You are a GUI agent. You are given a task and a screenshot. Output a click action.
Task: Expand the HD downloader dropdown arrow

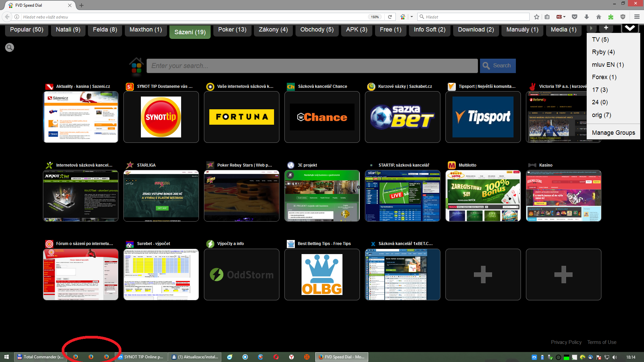(x=565, y=17)
